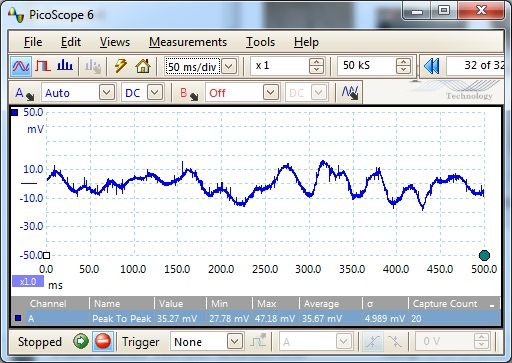Open the Trigger mode None dropdown
The image size is (512, 363).
coord(235,341)
